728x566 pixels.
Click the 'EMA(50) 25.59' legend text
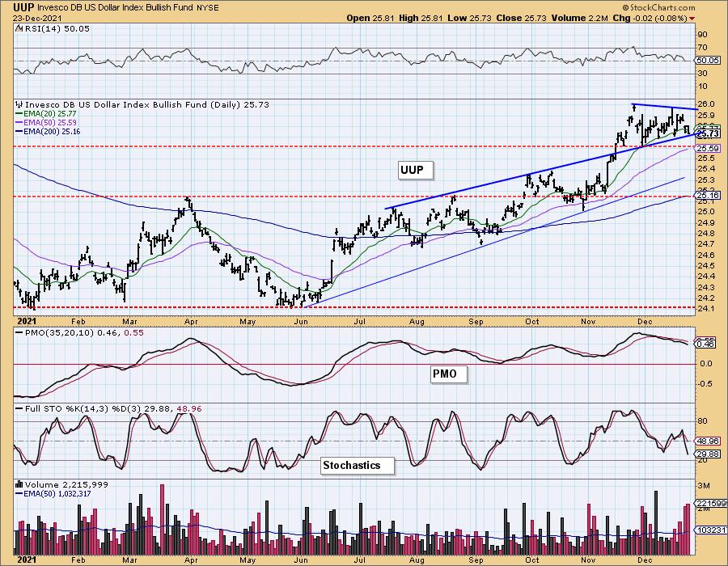(x=50, y=122)
